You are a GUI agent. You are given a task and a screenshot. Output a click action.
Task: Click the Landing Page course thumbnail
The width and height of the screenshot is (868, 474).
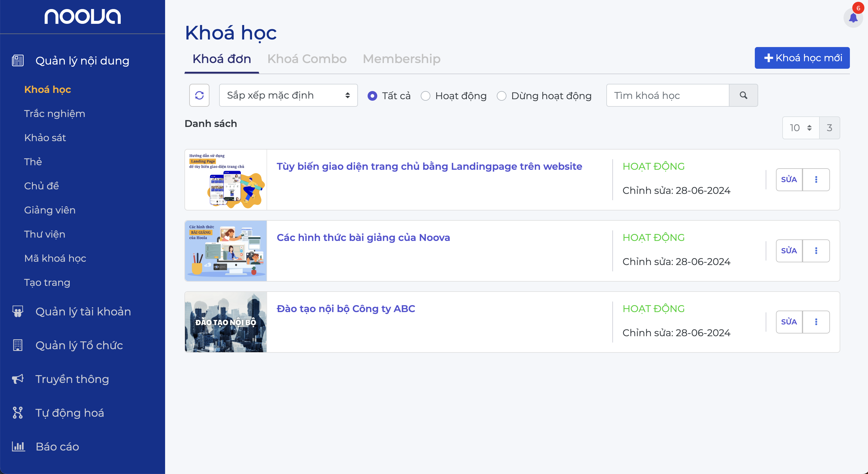click(x=226, y=180)
